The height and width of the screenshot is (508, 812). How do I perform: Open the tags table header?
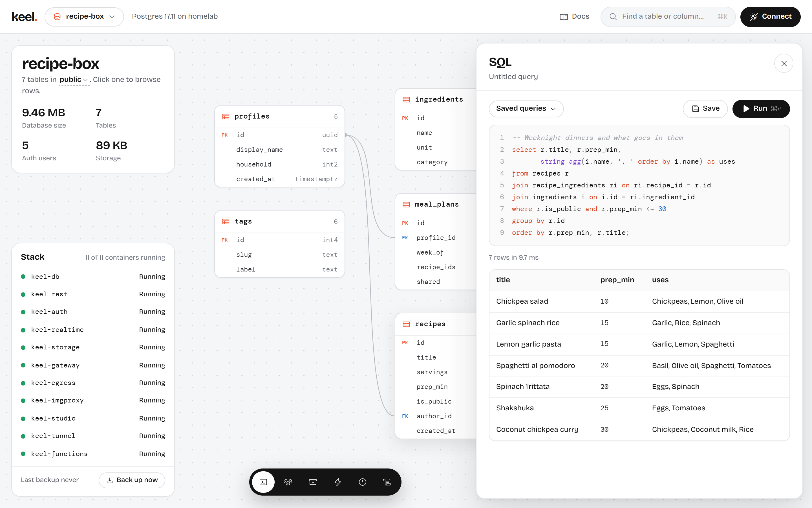point(279,222)
